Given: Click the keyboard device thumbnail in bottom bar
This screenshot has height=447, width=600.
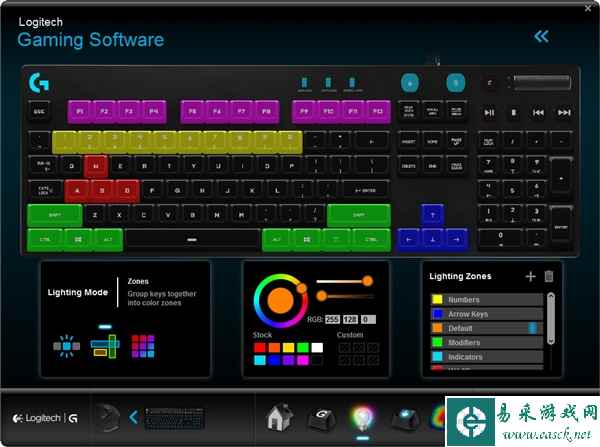Looking at the screenshot, I should (174, 418).
